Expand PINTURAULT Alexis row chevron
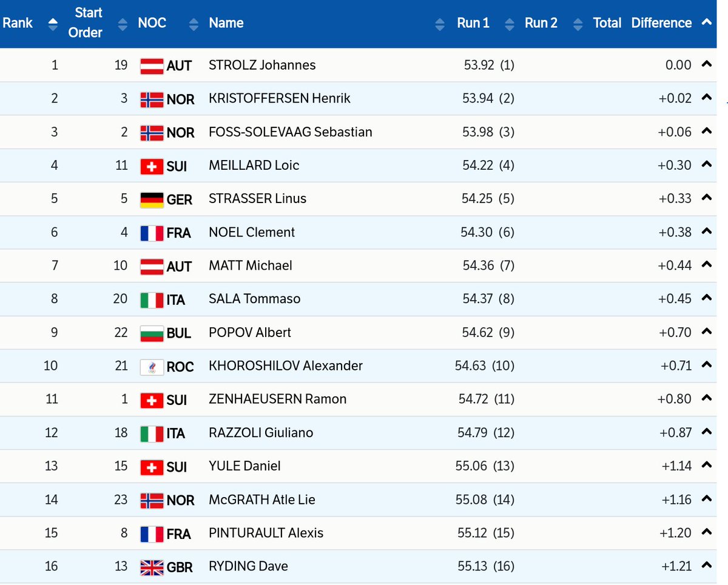The image size is (728, 585). point(706,532)
